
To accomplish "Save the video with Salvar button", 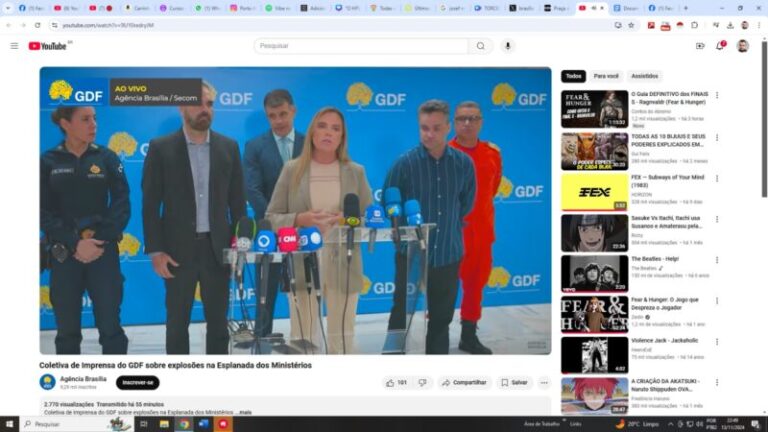I will pyautogui.click(x=514, y=382).
